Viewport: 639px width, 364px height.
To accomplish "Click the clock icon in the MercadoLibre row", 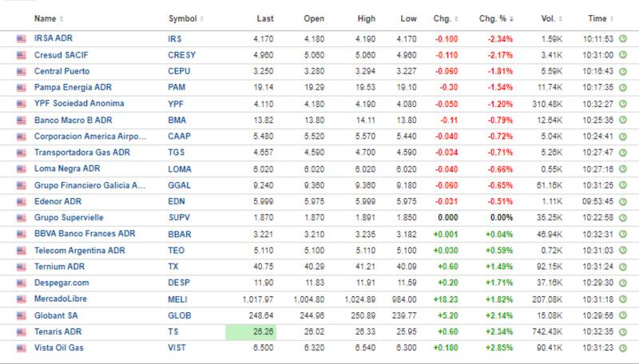I will click(621, 299).
